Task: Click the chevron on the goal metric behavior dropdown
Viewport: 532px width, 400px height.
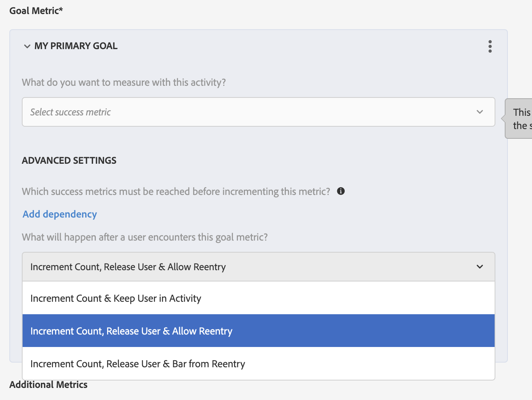Action: tap(480, 267)
